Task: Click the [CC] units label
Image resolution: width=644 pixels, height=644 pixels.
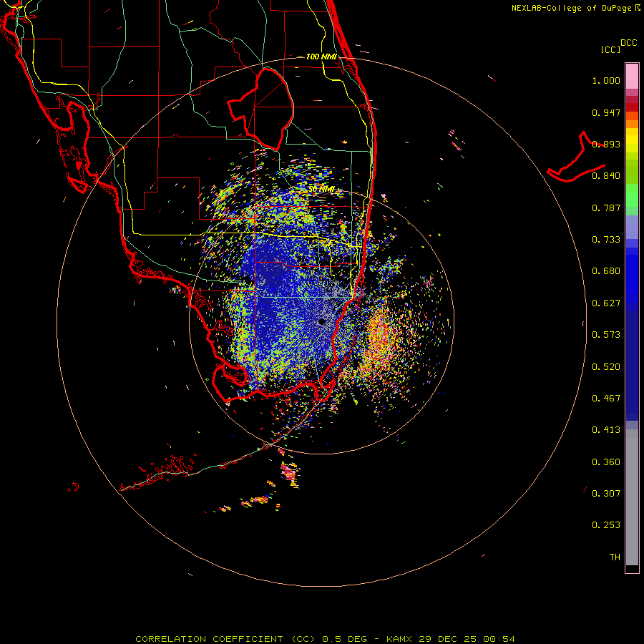Action: coord(611,49)
